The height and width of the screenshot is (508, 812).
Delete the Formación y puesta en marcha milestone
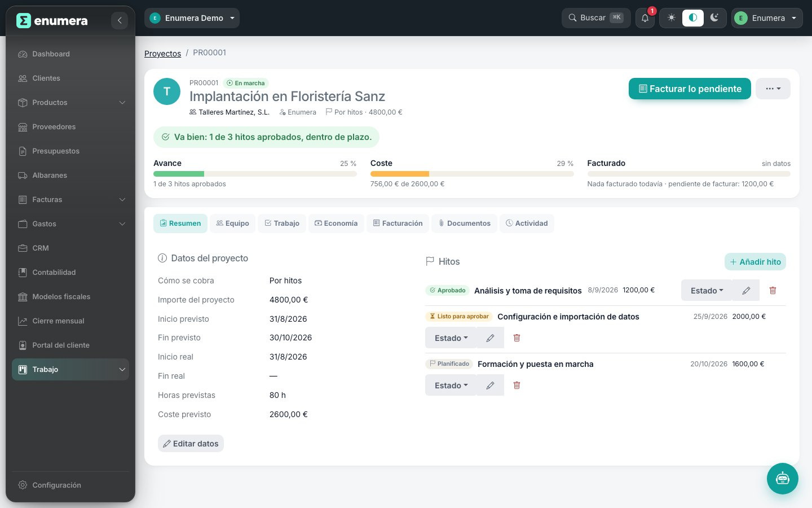[517, 386]
